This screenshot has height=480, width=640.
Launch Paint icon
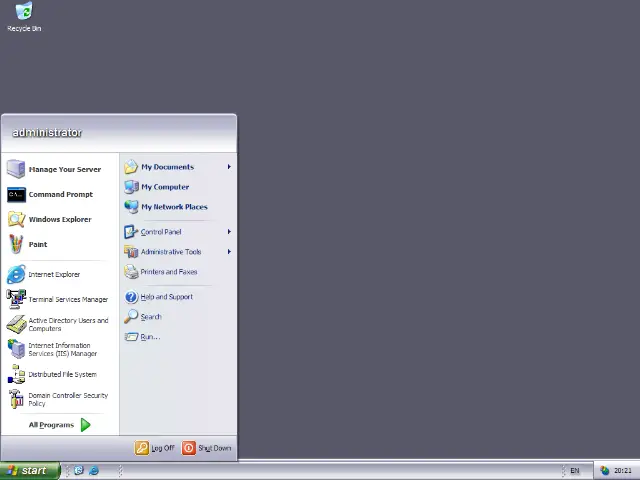pyautogui.click(x=16, y=244)
